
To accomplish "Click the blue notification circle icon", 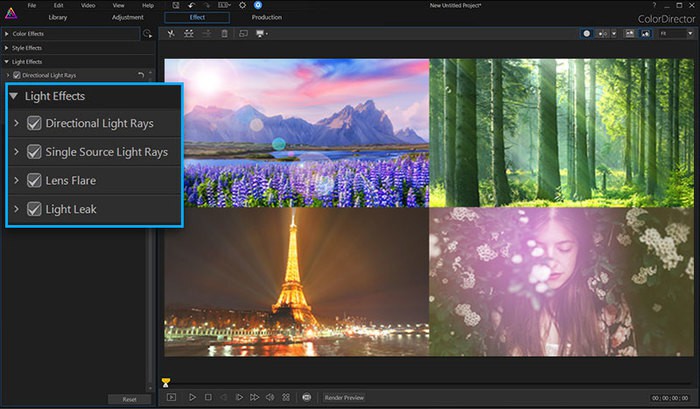I will pyautogui.click(x=257, y=6).
